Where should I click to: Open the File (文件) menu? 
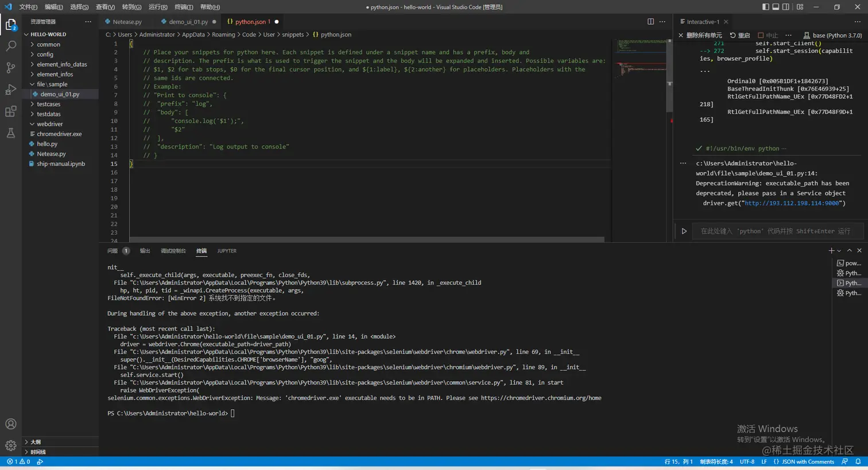coord(28,7)
